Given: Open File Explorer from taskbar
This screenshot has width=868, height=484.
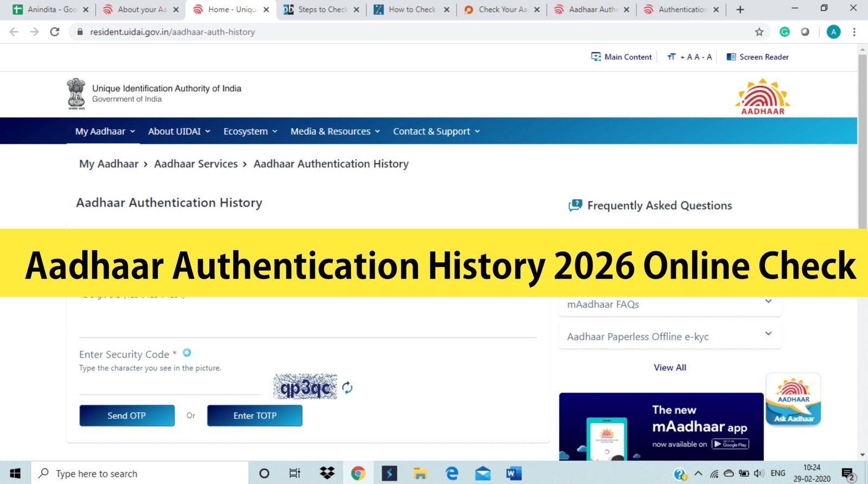Looking at the screenshot, I should click(420, 473).
